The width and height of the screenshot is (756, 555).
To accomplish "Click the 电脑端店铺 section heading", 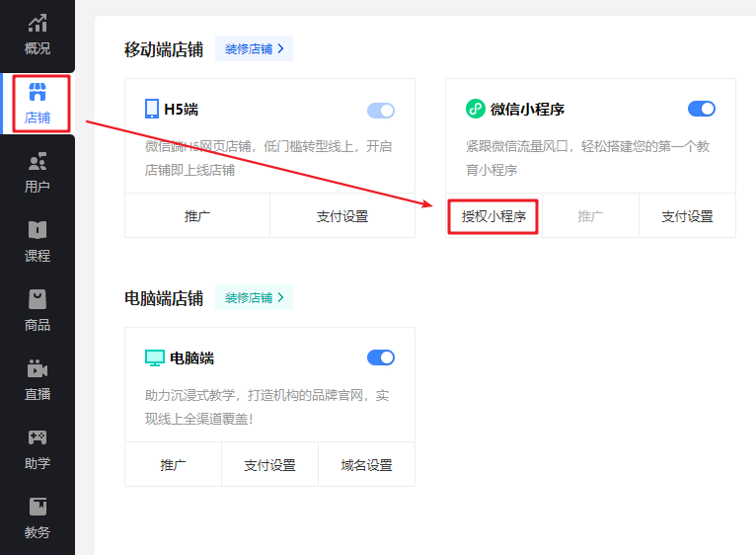I will (164, 298).
